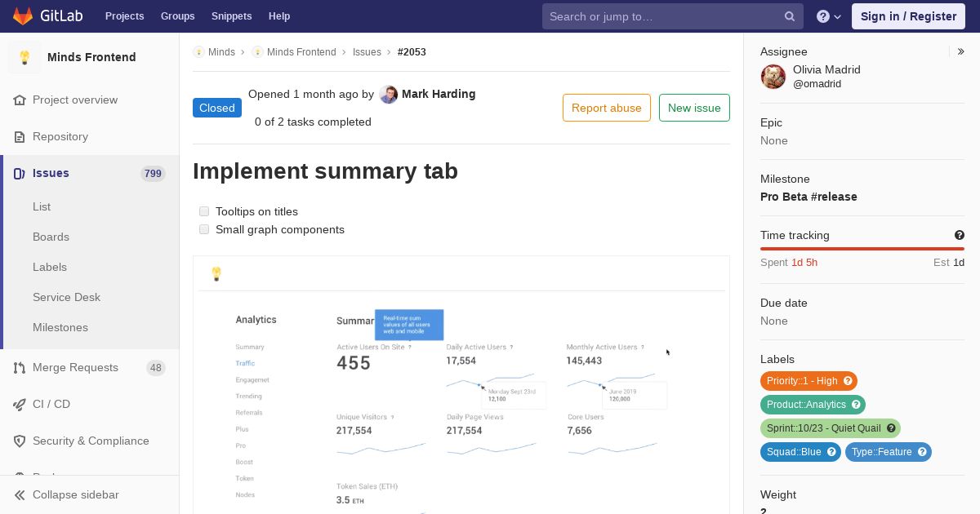
Task: Click the Minds Frontend lightbulb avatar
Action: tap(24, 57)
